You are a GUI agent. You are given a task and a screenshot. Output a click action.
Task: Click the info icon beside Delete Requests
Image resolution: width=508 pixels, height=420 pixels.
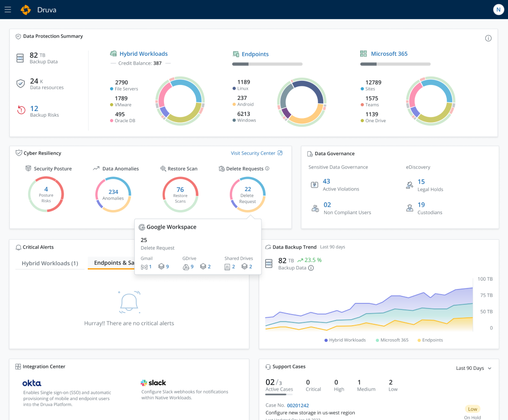(267, 169)
